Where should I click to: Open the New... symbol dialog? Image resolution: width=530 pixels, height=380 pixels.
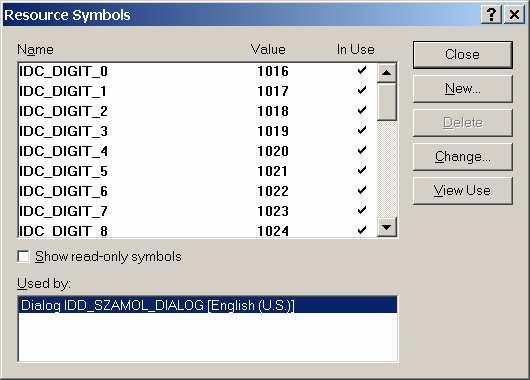coord(462,89)
